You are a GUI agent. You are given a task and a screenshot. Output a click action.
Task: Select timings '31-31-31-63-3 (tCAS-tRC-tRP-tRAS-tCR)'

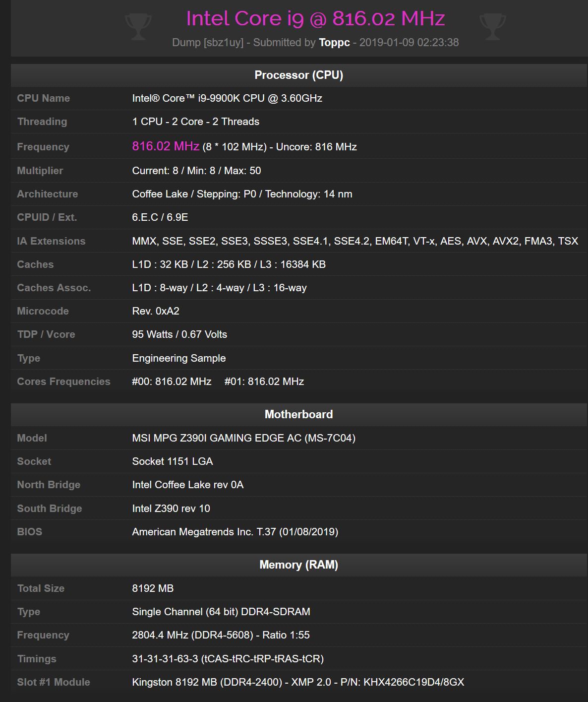[x=228, y=659]
